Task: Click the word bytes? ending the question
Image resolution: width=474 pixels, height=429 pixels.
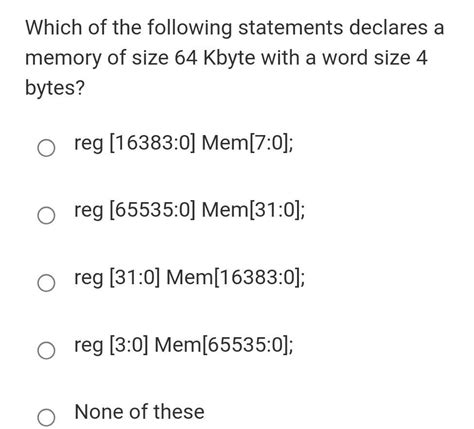Action: (x=55, y=89)
